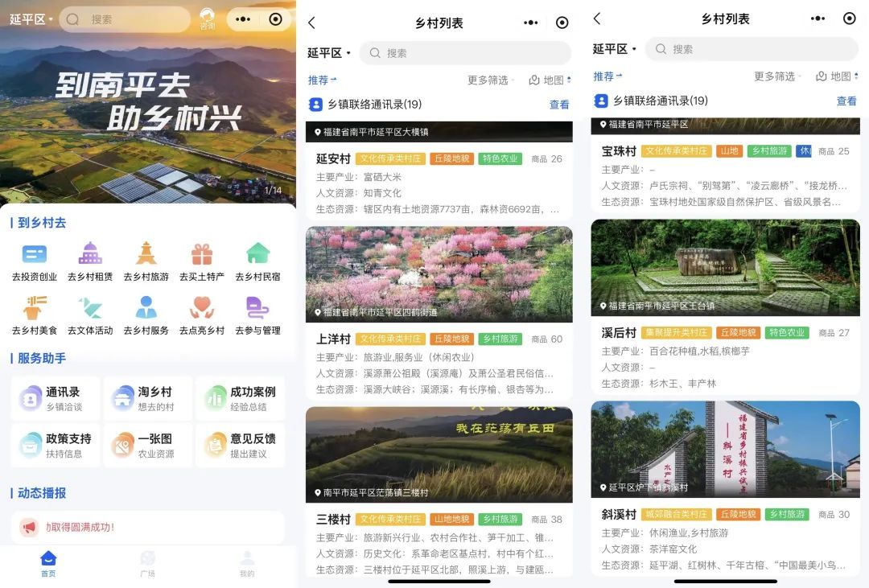This screenshot has width=869, height=588.
Task: Tap the 去乡村美食 icon
Action: click(x=34, y=309)
